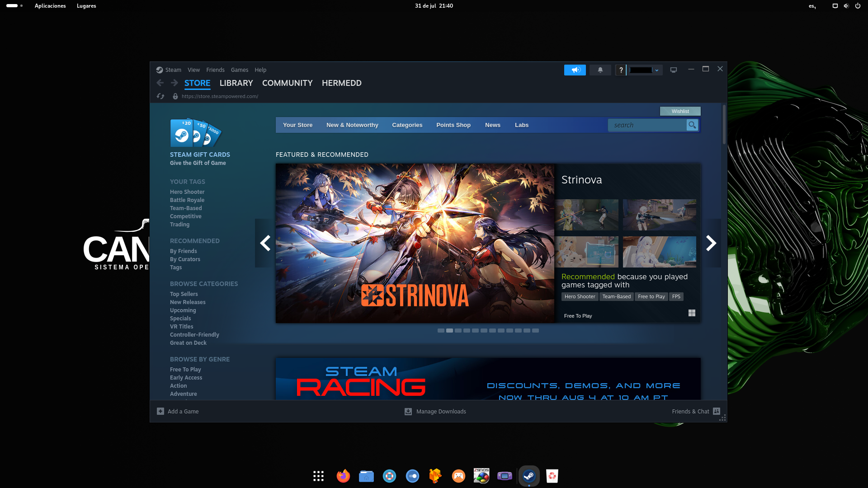Switch to the COMMUNITY tab
This screenshot has width=868, height=488.
click(288, 83)
